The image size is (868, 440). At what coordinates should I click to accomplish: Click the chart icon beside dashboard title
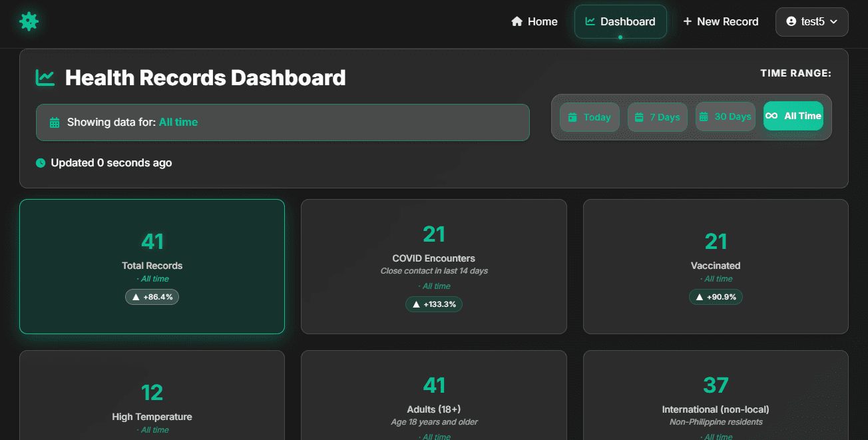45,78
